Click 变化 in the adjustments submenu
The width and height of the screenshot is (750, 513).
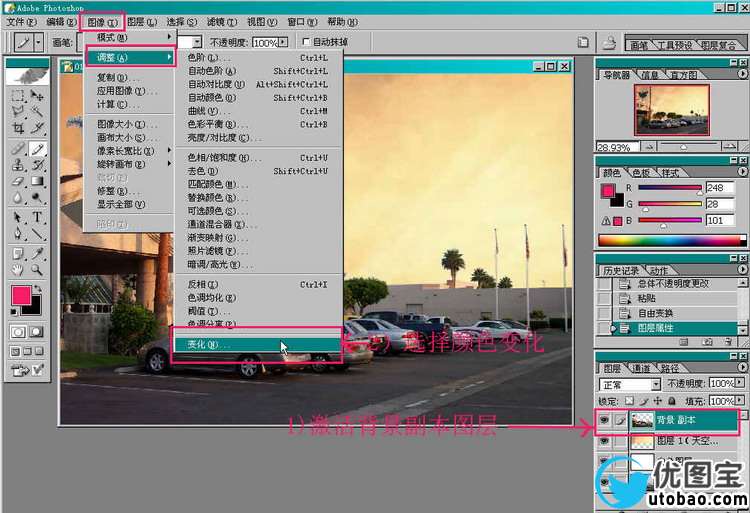[x=209, y=345]
